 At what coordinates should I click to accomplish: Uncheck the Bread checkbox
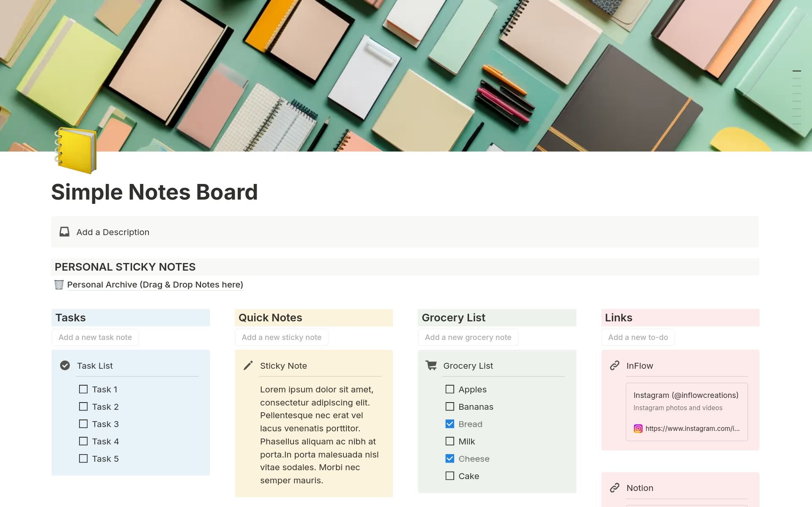pyautogui.click(x=450, y=424)
